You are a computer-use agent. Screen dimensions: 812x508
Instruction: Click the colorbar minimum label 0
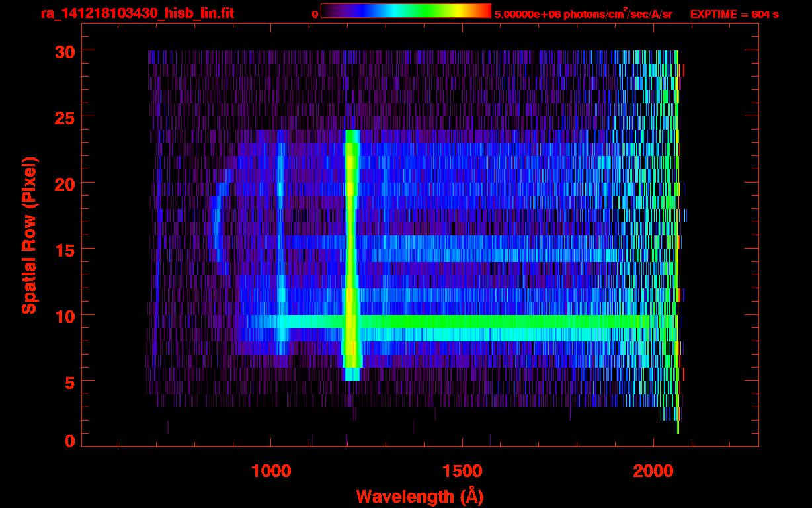tap(315, 14)
